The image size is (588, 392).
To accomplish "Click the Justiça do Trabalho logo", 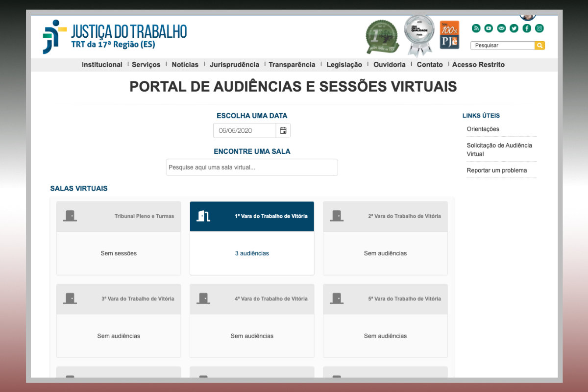I will tap(115, 37).
